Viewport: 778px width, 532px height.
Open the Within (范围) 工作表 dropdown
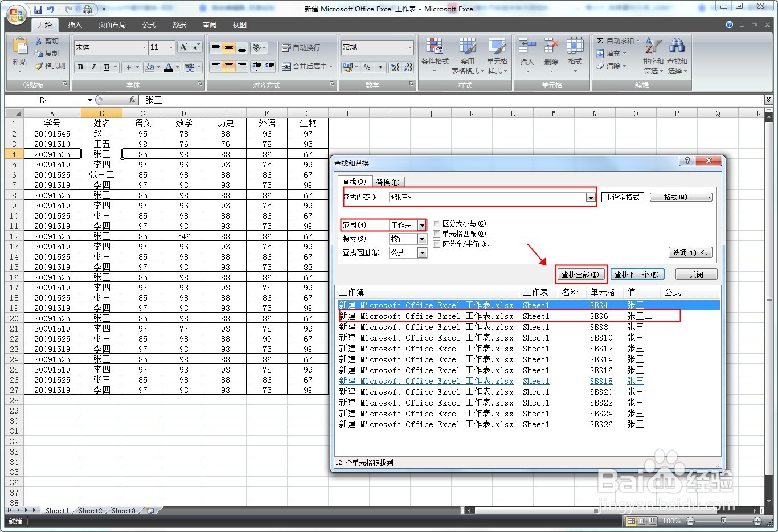click(x=422, y=226)
